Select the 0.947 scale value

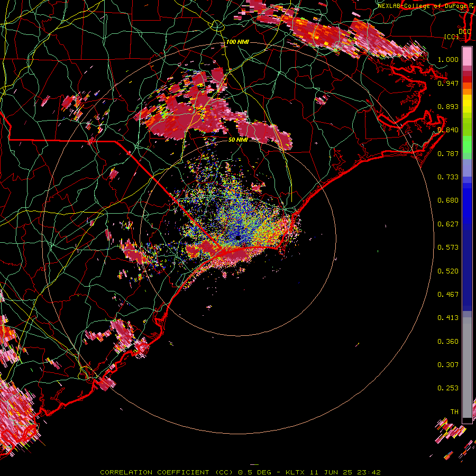coord(448,83)
